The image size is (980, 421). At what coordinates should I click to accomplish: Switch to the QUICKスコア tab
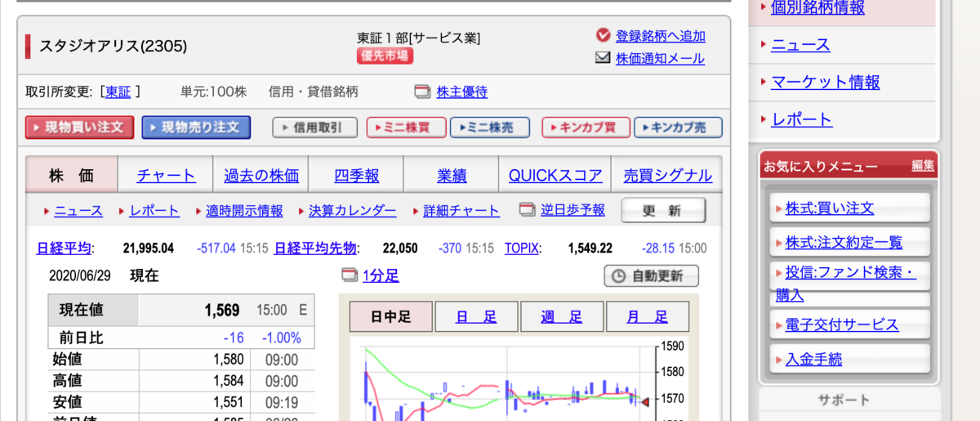coord(555,176)
